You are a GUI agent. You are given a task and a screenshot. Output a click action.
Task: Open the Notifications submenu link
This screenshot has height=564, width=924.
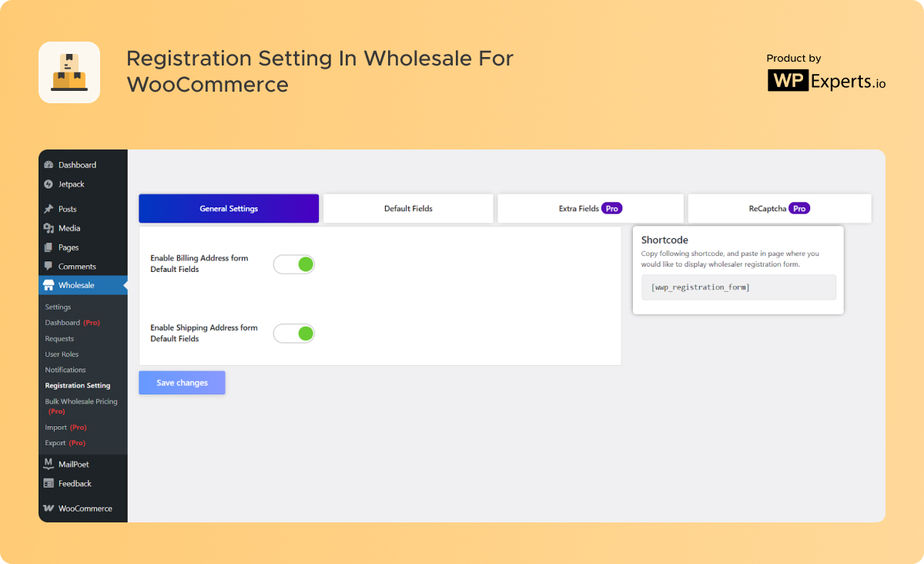pyautogui.click(x=65, y=370)
